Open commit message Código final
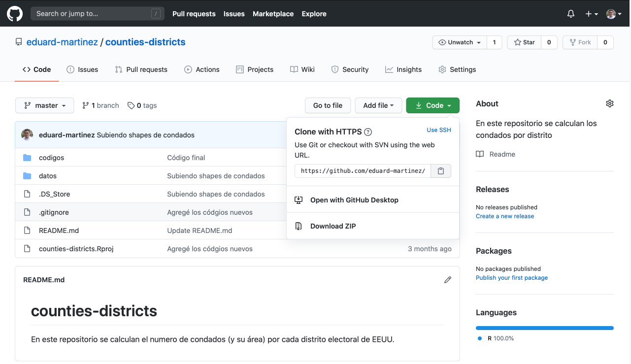Image resolution: width=631 pixels, height=364 pixels. pyautogui.click(x=186, y=158)
